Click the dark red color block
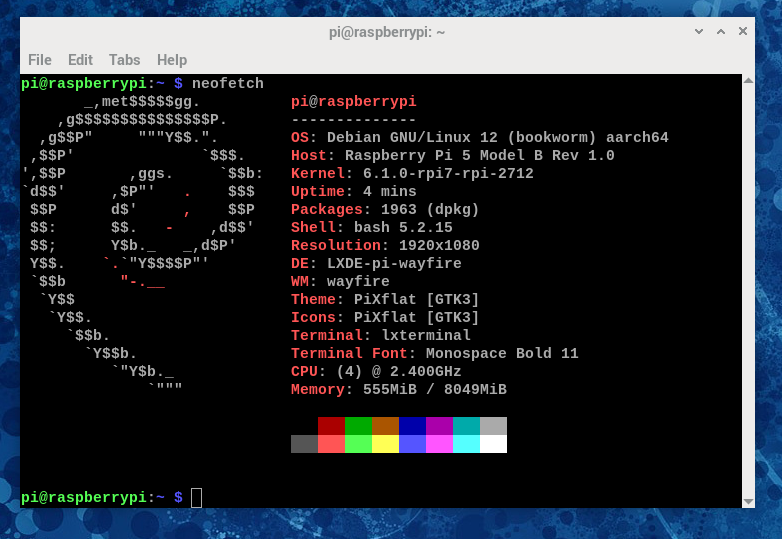 pyautogui.click(x=332, y=426)
